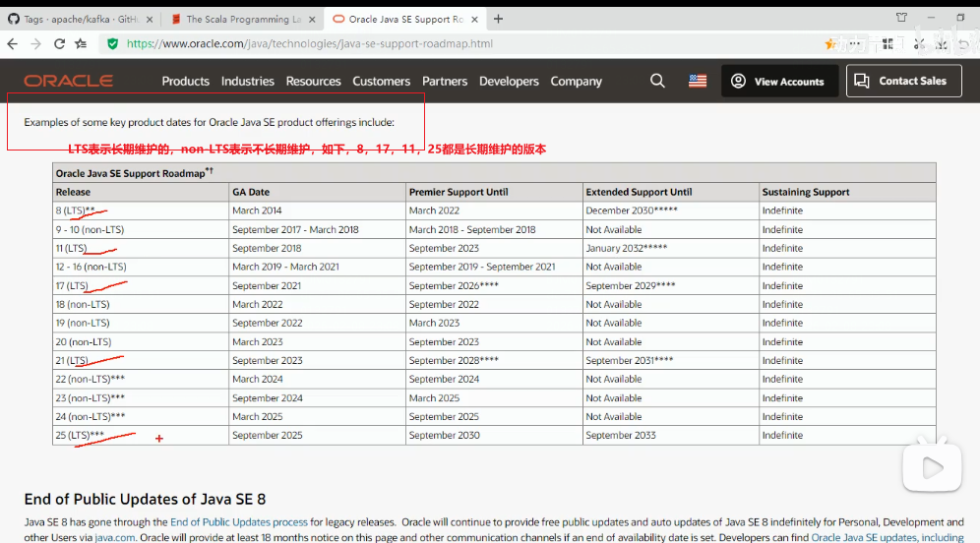Reload the current page

[x=59, y=43]
